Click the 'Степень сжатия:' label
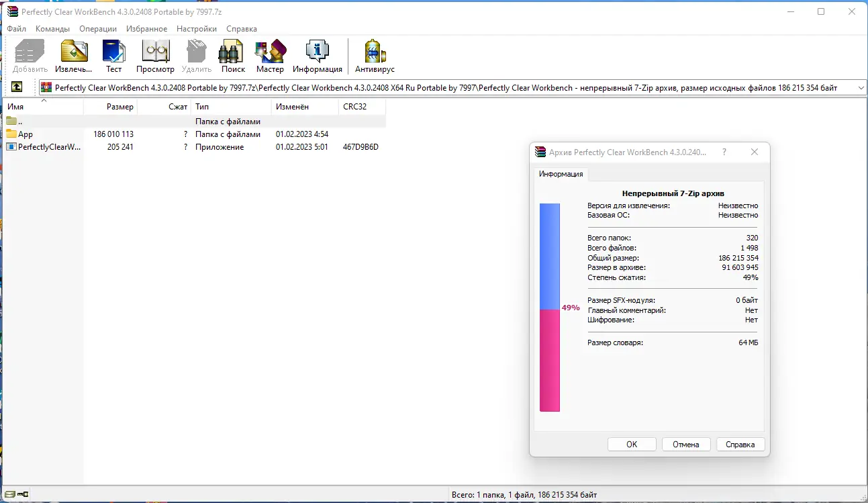 [x=616, y=277]
